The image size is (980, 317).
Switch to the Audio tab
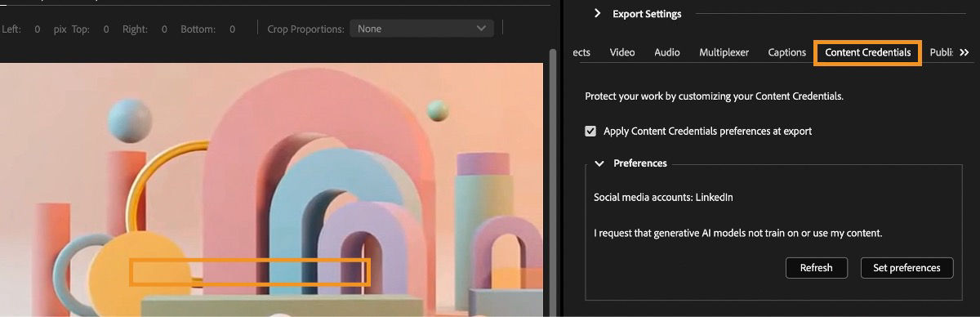[x=667, y=52]
